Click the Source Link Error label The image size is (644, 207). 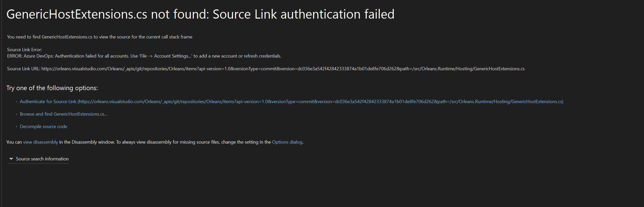pos(24,49)
